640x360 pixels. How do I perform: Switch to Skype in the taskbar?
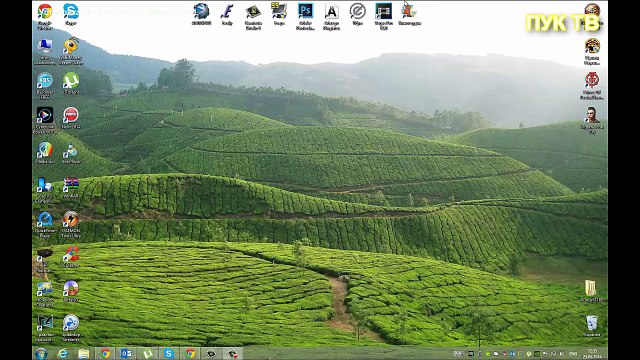click(x=169, y=353)
